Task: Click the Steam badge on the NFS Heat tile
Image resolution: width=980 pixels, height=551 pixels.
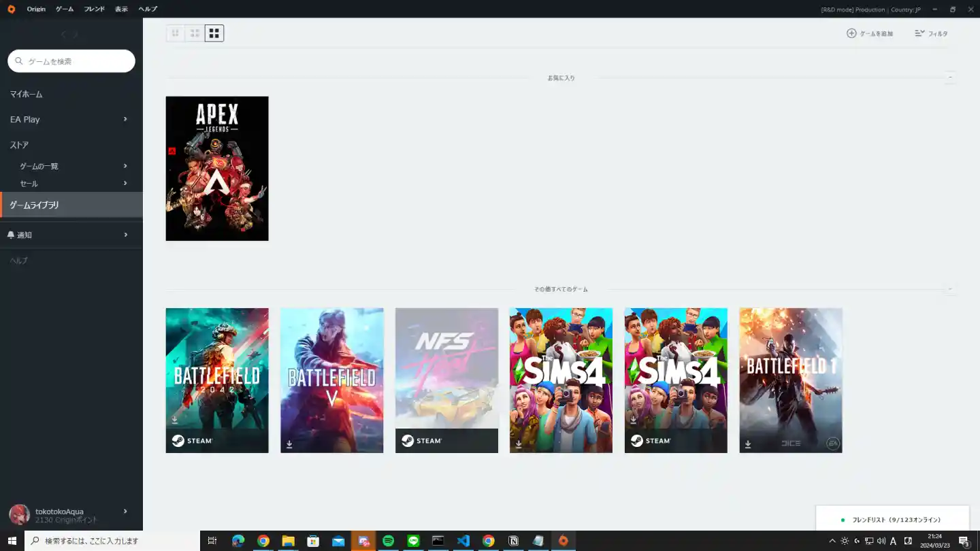Action: [421, 441]
